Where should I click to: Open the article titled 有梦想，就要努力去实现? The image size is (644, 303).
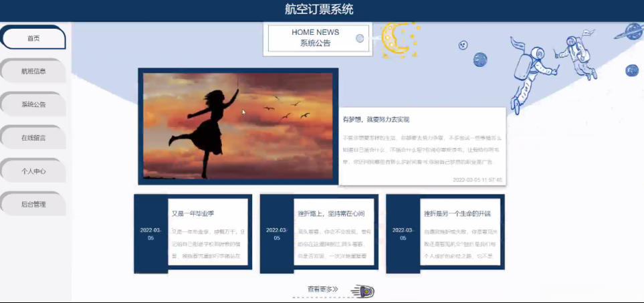[x=376, y=120]
